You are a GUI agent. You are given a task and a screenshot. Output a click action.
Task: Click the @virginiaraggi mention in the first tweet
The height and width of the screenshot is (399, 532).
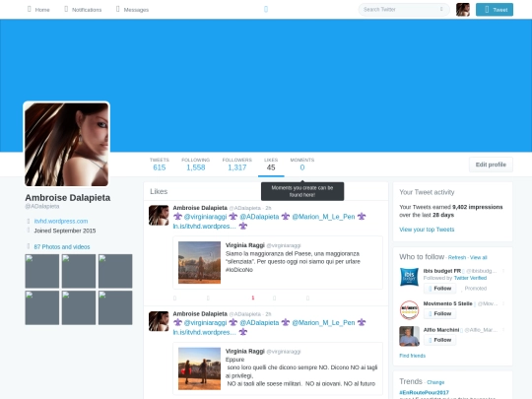tap(205, 217)
